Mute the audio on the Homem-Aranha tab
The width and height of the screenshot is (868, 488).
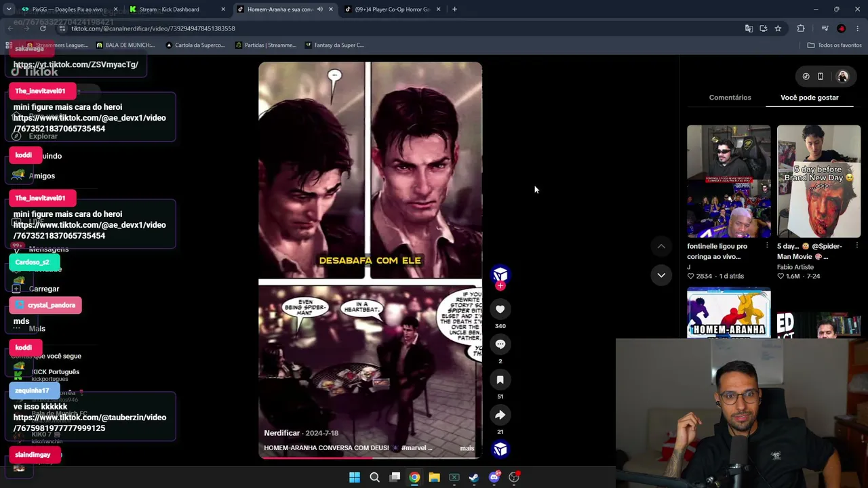coord(320,9)
